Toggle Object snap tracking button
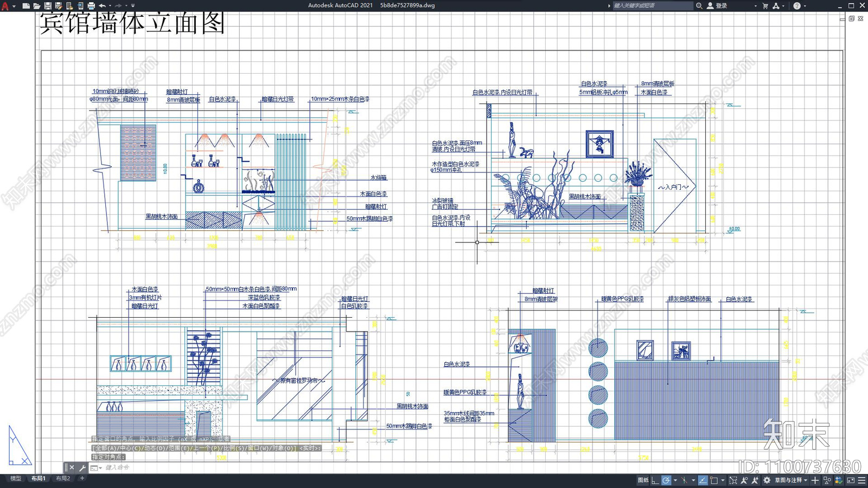The height and width of the screenshot is (488, 868). (x=703, y=480)
